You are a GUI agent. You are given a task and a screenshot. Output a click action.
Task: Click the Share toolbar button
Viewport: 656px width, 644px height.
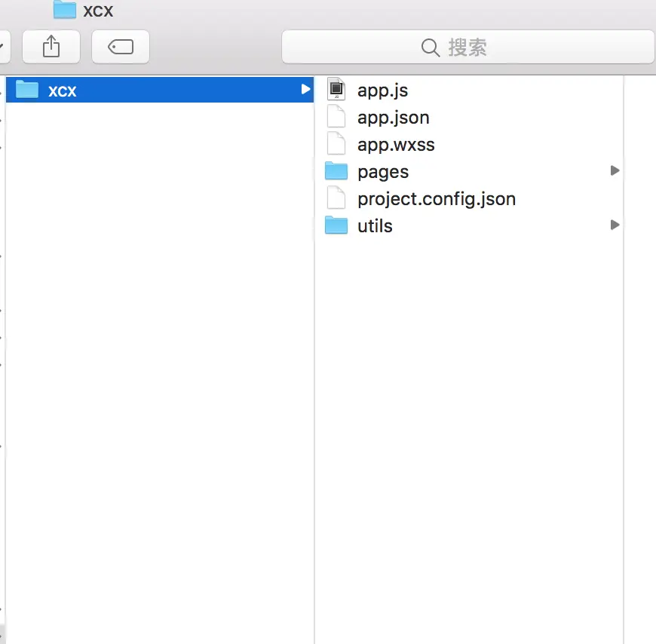pos(51,47)
